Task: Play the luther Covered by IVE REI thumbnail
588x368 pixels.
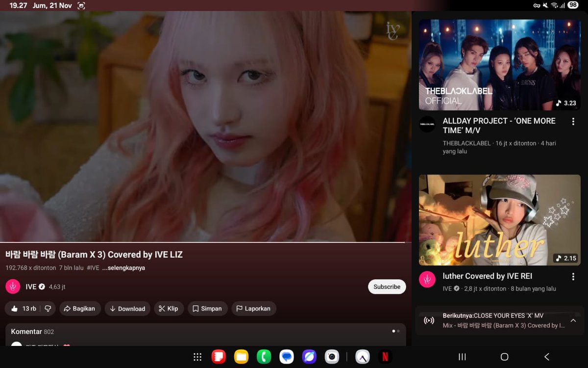Action: tap(500, 220)
